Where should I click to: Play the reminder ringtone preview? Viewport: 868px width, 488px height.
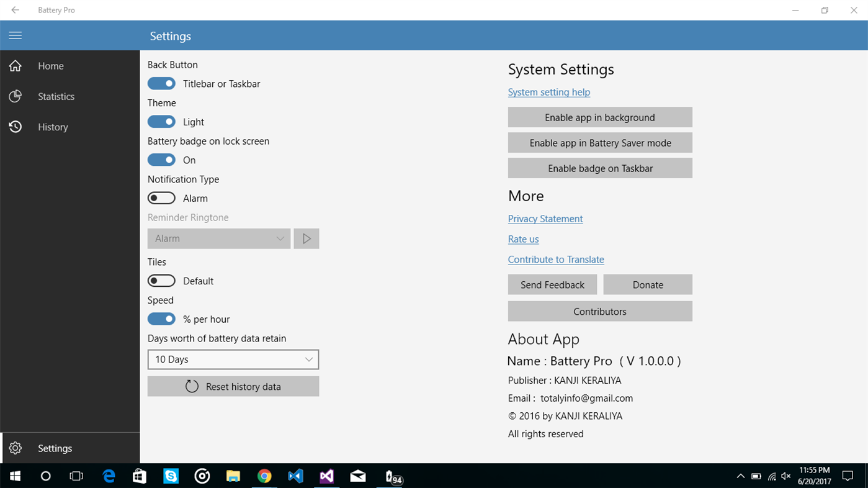pyautogui.click(x=306, y=238)
